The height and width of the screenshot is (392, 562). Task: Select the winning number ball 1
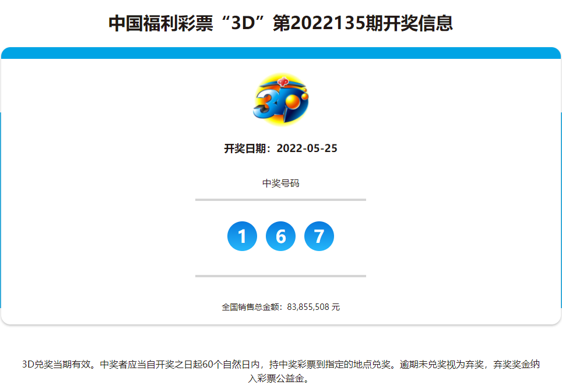(x=242, y=236)
